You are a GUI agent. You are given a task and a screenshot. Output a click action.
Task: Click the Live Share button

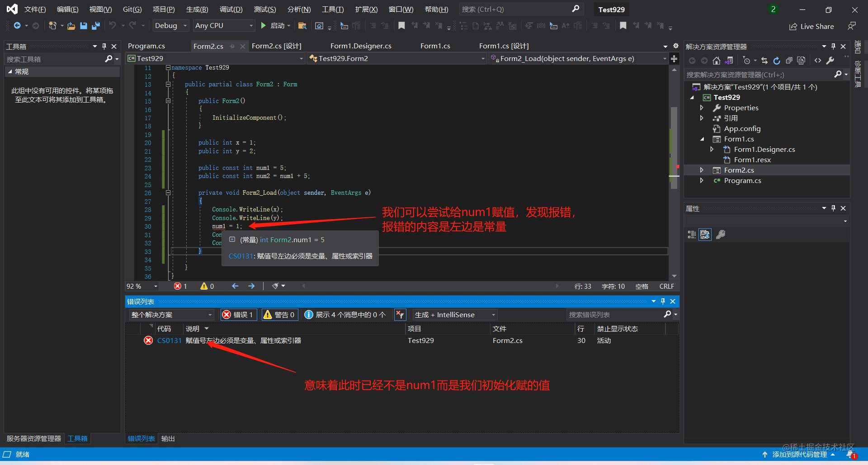point(811,26)
